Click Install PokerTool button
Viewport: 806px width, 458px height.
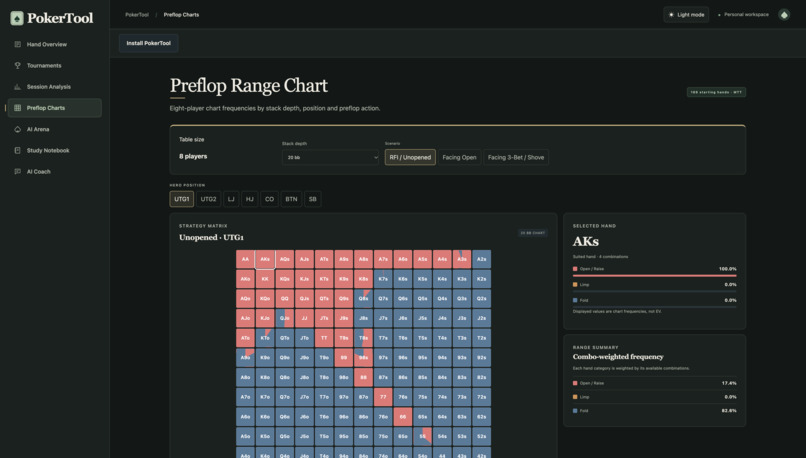pyautogui.click(x=149, y=43)
